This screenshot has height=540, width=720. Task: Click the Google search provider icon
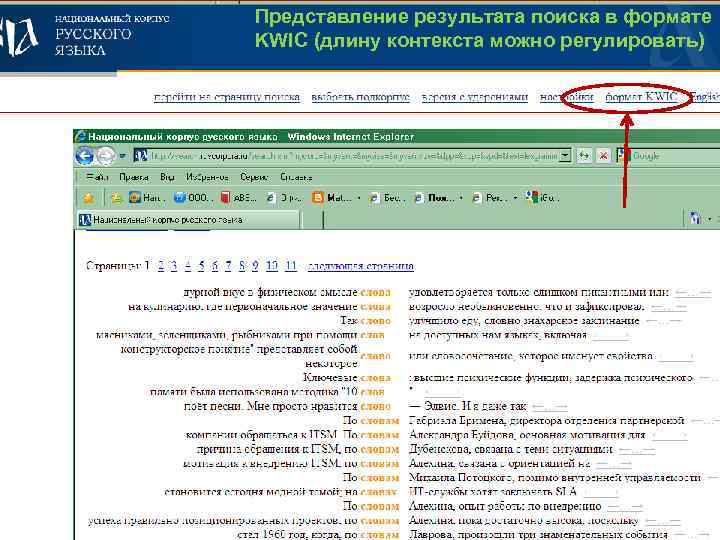(623, 156)
